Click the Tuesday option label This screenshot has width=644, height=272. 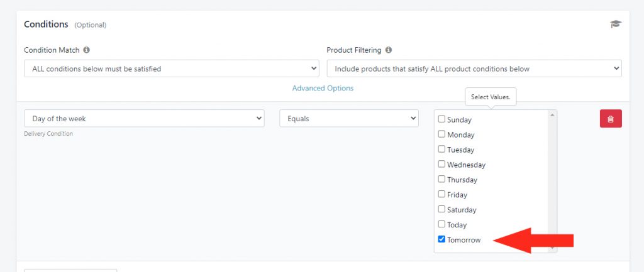(460, 150)
